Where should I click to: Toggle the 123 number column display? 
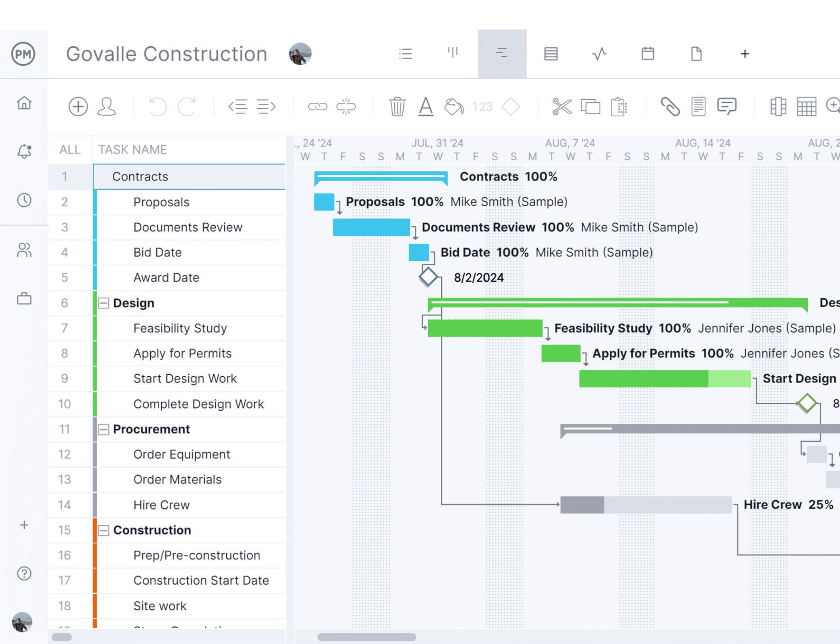click(x=482, y=107)
